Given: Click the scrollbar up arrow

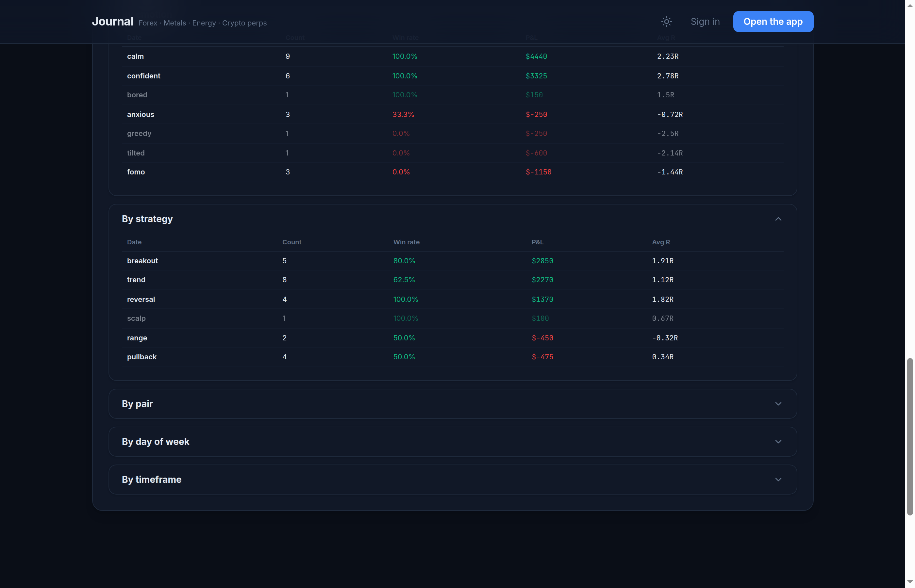Looking at the screenshot, I should tap(910, 5).
